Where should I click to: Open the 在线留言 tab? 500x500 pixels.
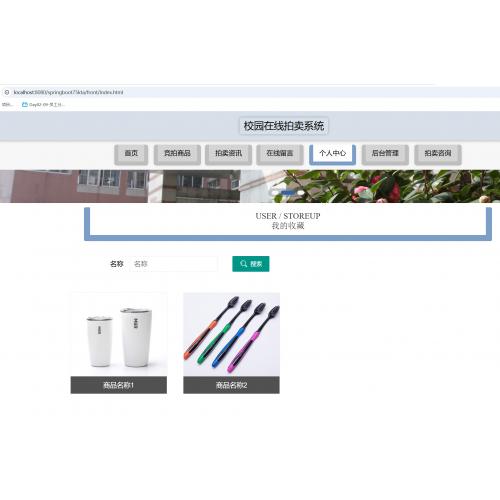click(x=280, y=154)
